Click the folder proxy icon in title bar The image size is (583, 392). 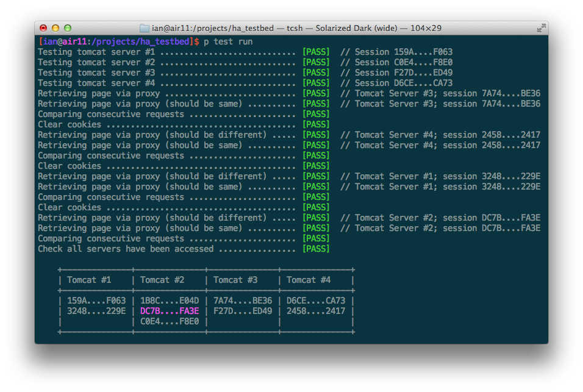coord(145,28)
